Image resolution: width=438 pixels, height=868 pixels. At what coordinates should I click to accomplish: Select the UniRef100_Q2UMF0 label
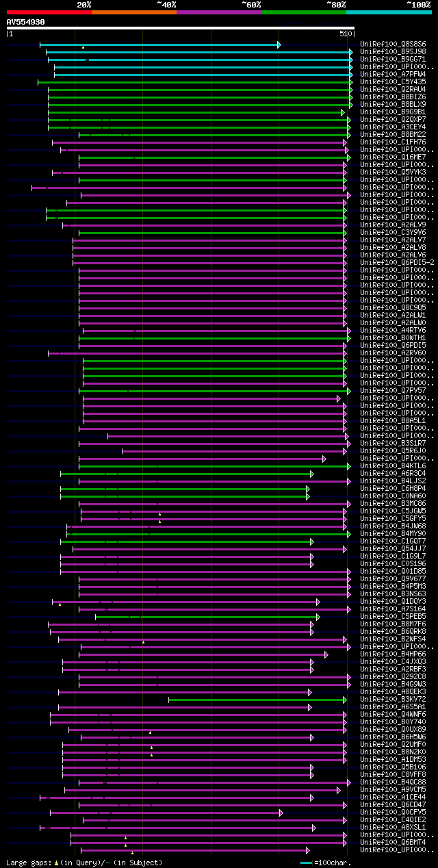click(x=394, y=745)
